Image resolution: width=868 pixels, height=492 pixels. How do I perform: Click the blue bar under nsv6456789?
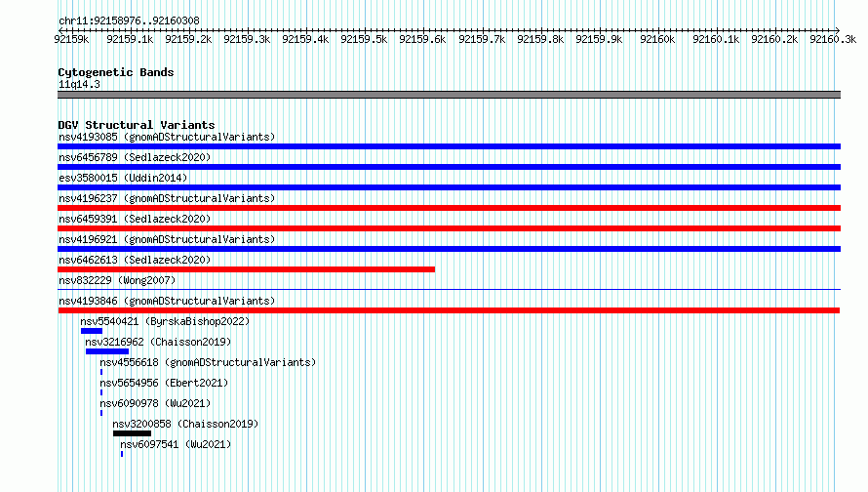click(x=449, y=167)
